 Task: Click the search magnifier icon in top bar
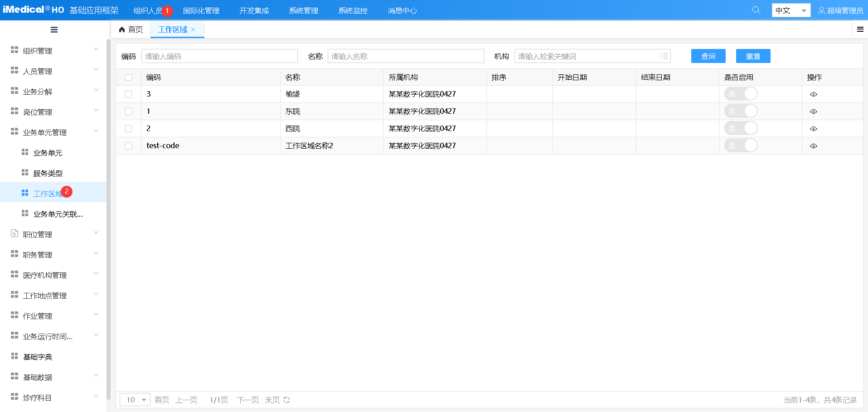point(756,10)
